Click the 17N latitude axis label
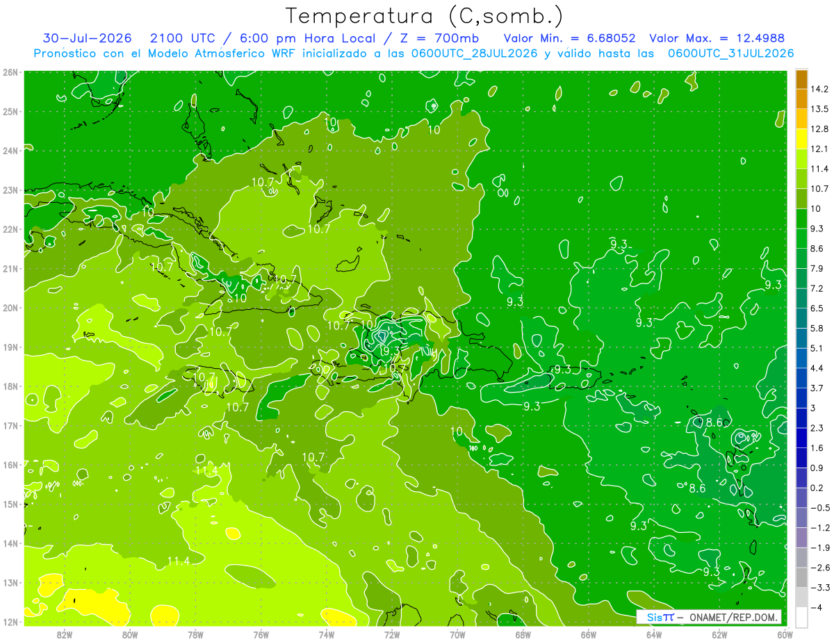This screenshot has width=834, height=644. [x=10, y=425]
